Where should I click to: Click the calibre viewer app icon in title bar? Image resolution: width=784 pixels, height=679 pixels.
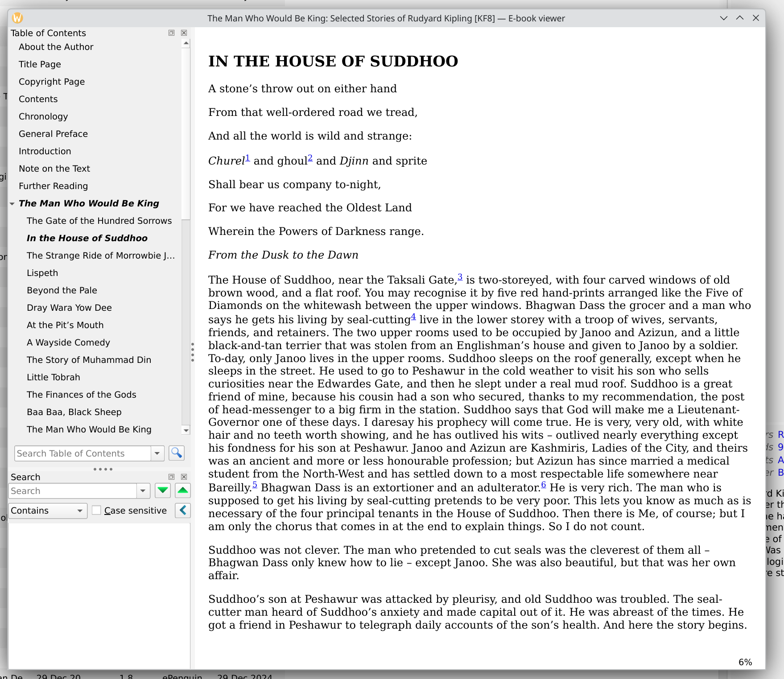17,18
